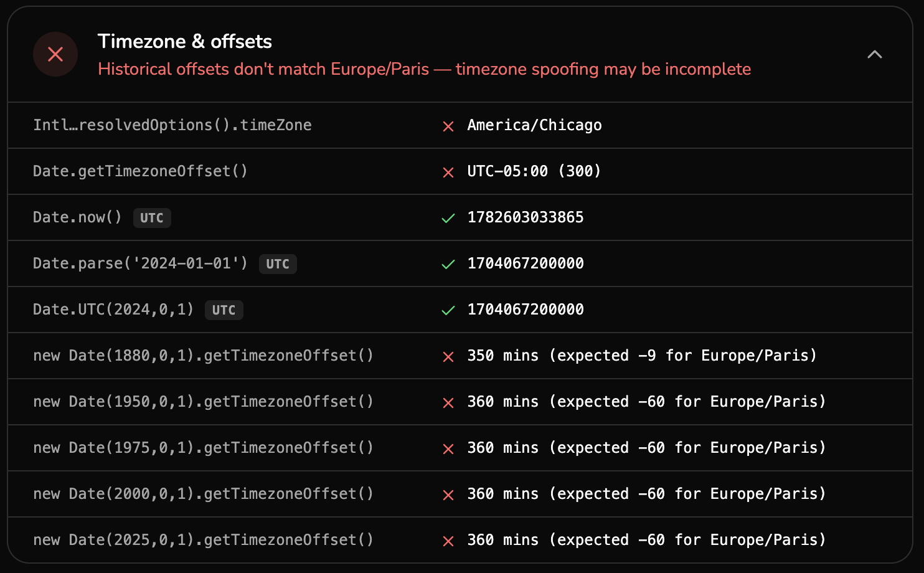Select the new Date(1880,0,1).getTimezoneOffset() label
Screen dimensions: 924x573
click(x=204, y=356)
